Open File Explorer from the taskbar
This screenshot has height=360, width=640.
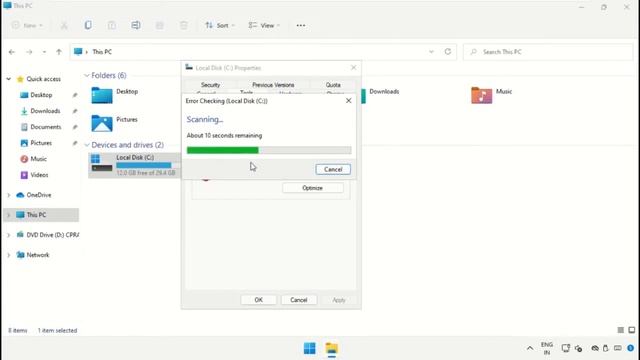331,348
